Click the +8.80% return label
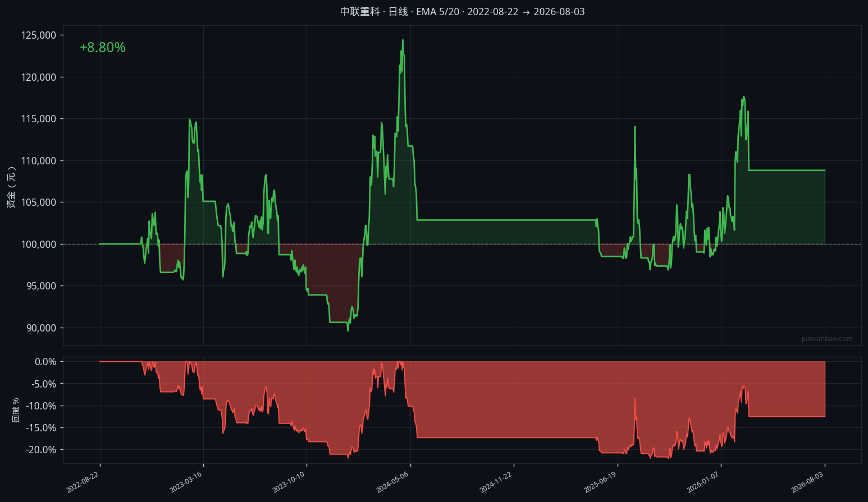Viewport: 868px width, 502px height. 103,48
